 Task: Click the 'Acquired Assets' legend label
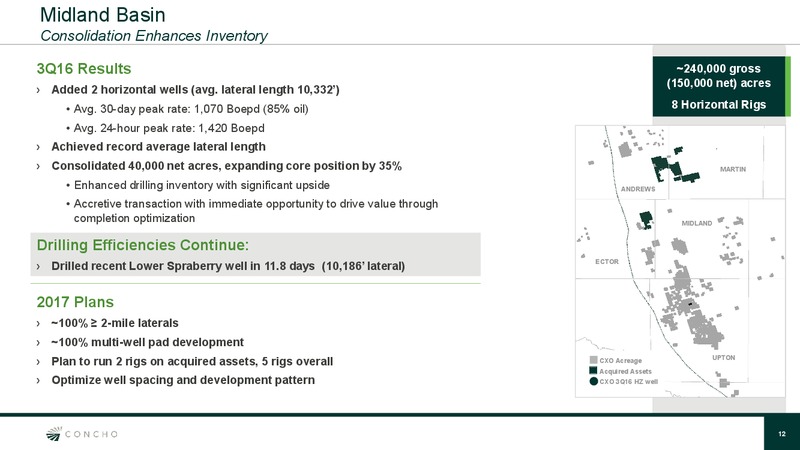coord(625,371)
